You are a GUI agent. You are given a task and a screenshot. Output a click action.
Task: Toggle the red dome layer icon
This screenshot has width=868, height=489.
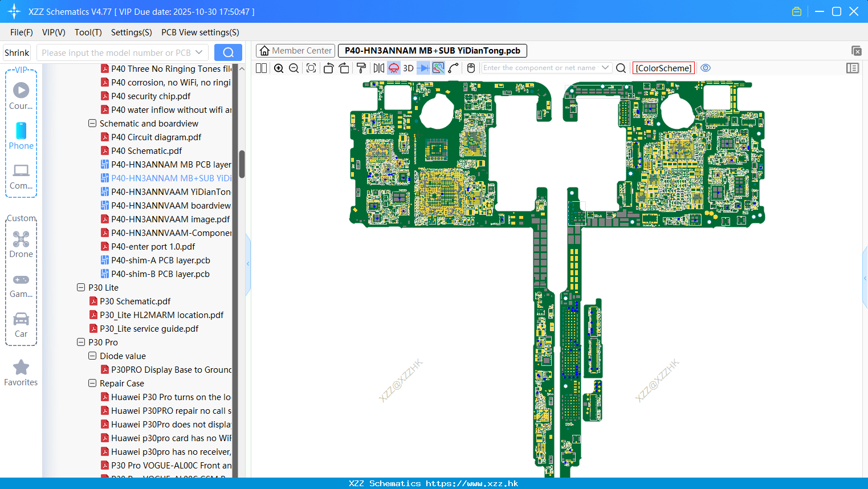coord(394,68)
